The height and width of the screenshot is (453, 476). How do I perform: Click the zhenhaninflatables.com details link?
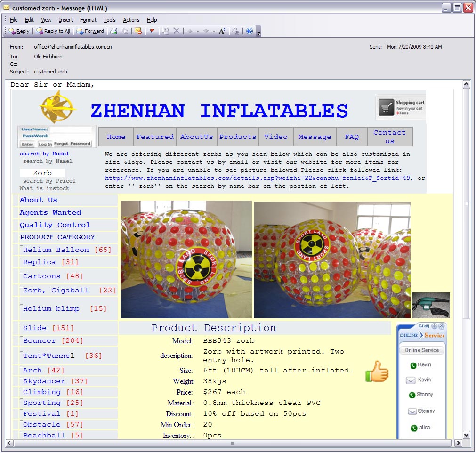tap(258, 178)
